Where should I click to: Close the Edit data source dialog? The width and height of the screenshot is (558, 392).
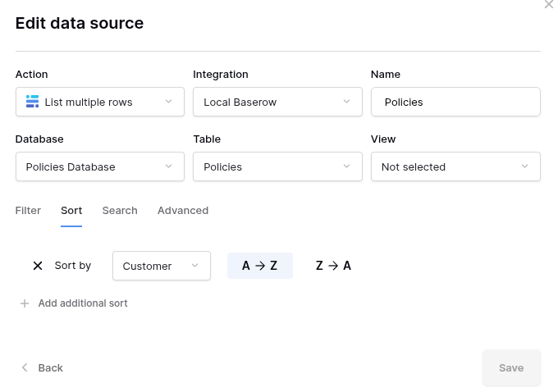[549, 5]
